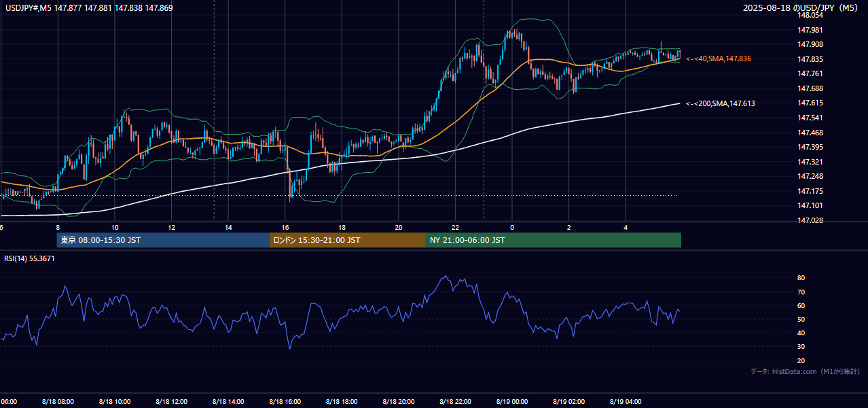Select the London 15:30-21:00 JST session bar
Viewport: 868px width, 408px height.
(x=348, y=240)
